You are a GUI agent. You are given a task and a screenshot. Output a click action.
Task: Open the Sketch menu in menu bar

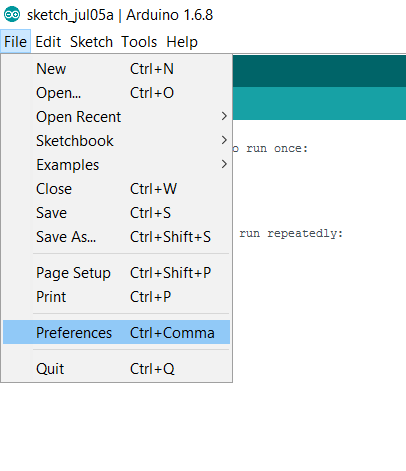click(x=91, y=42)
